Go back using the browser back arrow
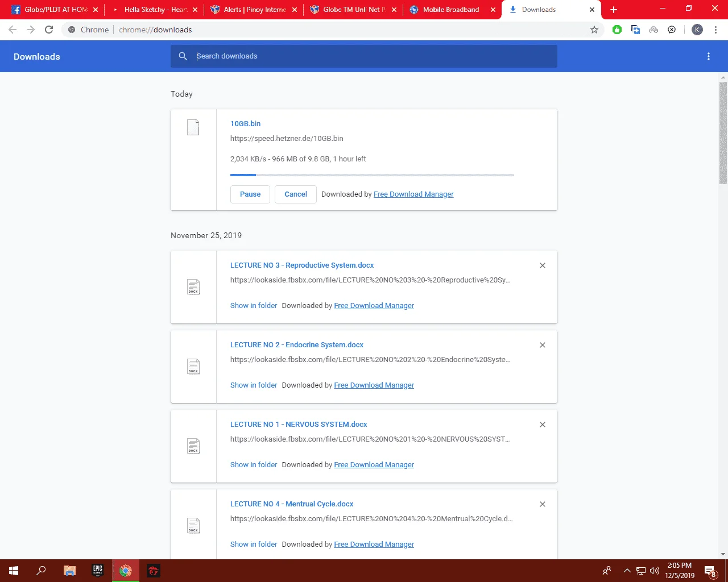 (13, 30)
